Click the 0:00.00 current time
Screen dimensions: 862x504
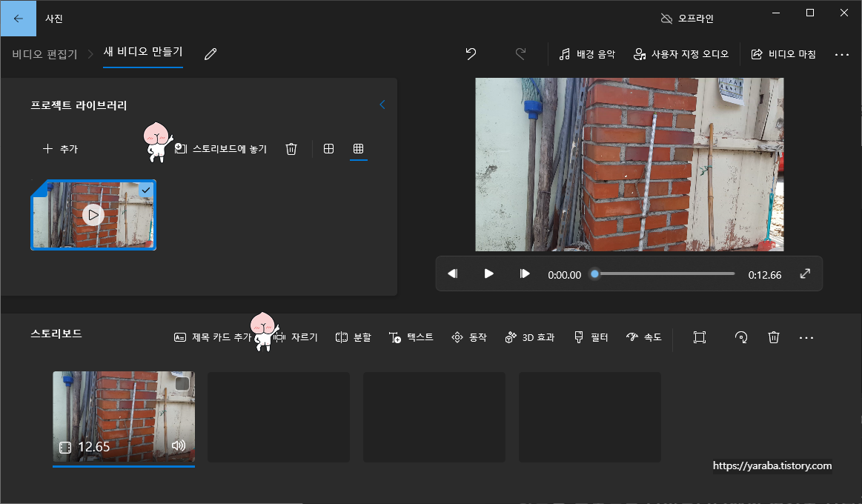coord(565,275)
